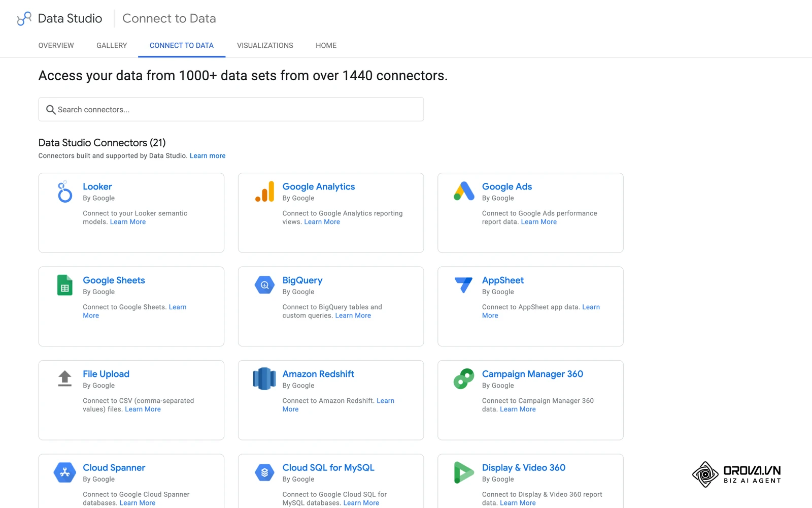The height and width of the screenshot is (508, 812).
Task: Click the BigQuery hexagon icon
Action: pyautogui.click(x=264, y=285)
